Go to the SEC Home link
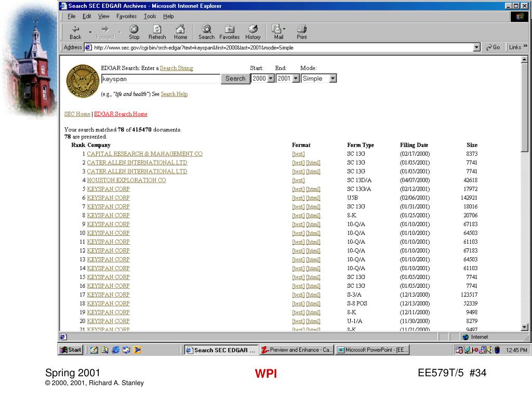Image resolution: width=532 pixels, height=399 pixels. 77,114
